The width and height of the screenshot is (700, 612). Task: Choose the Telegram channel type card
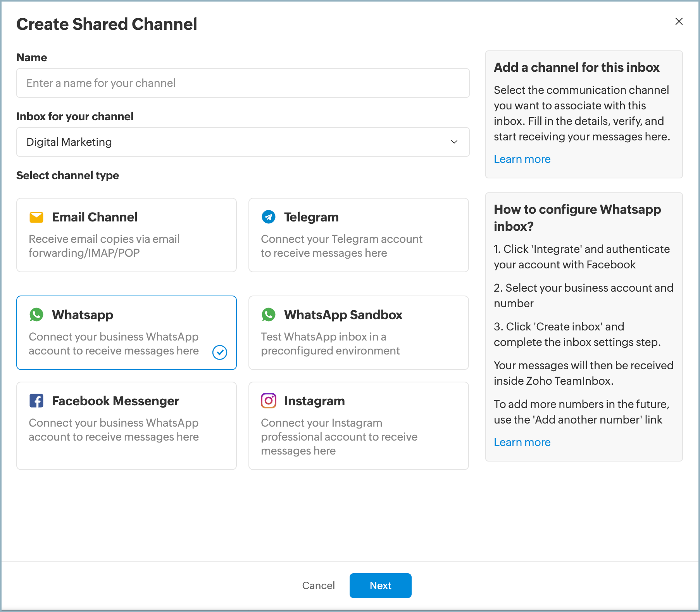tap(359, 235)
